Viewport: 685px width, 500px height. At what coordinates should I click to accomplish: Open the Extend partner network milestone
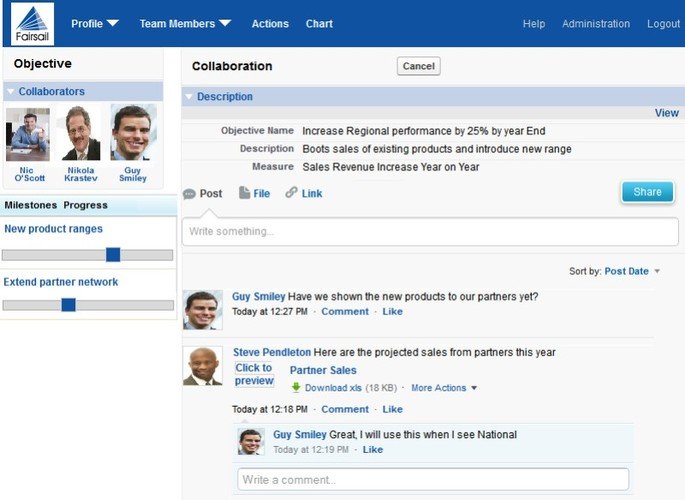tap(61, 282)
